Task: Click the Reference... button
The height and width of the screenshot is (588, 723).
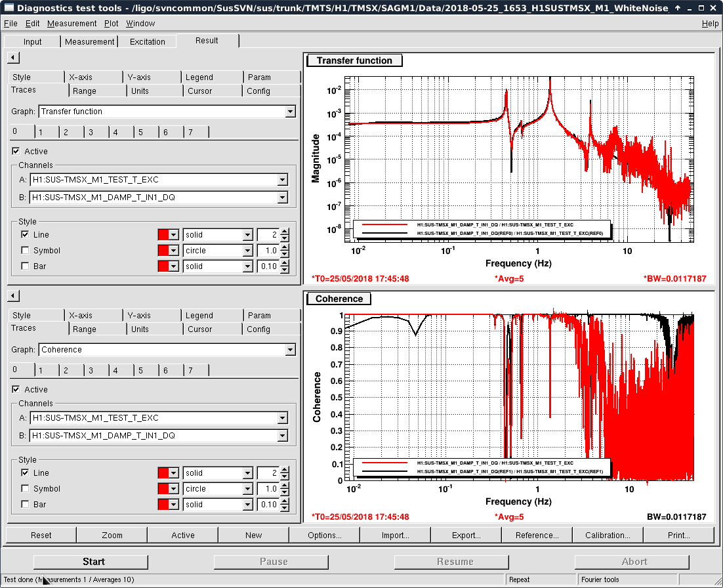Action: [x=537, y=535]
